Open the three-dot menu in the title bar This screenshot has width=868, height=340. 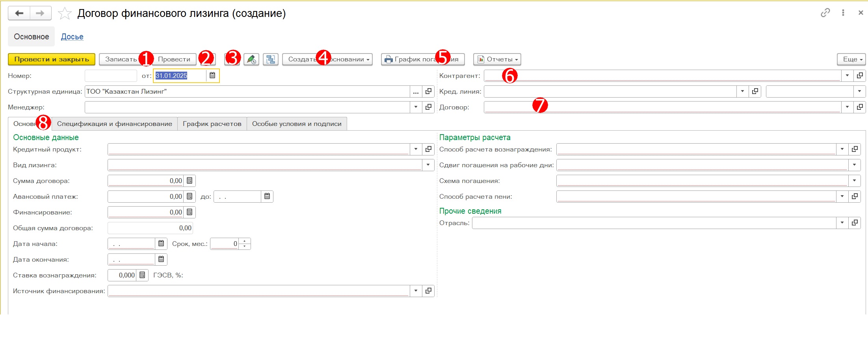843,13
